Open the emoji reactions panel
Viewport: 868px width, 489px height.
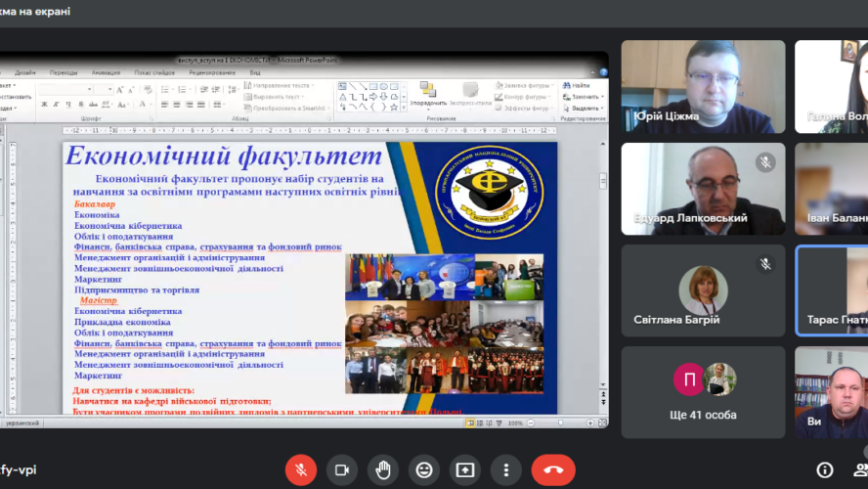[x=424, y=469]
